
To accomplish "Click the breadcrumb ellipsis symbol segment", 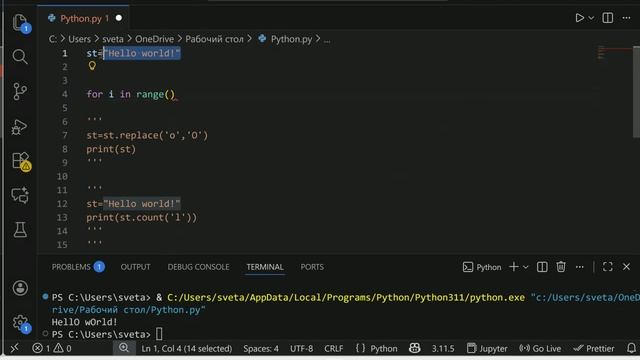I will pos(327,40).
